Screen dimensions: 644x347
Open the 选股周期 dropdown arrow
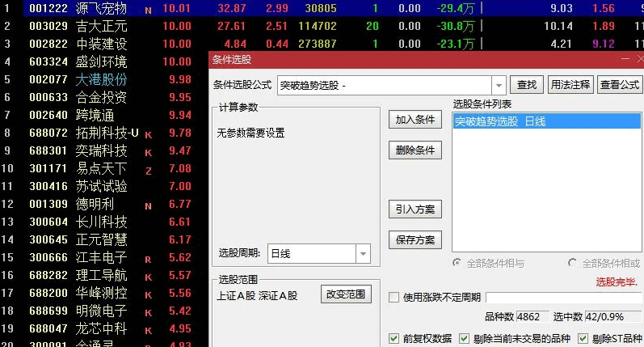(363, 254)
